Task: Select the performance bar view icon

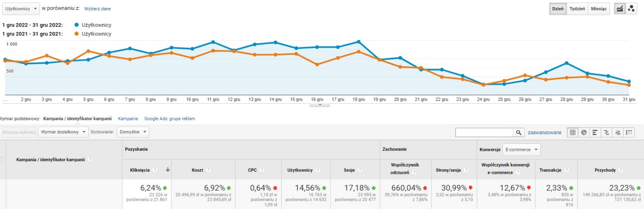Action: 595,132
